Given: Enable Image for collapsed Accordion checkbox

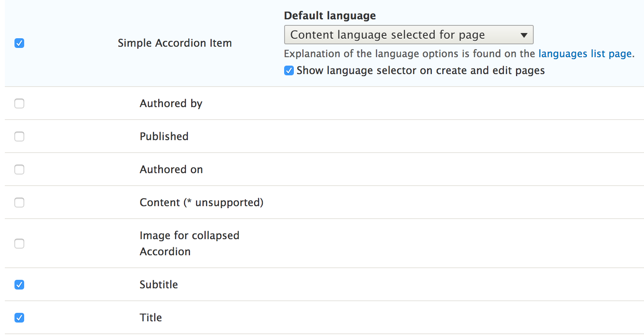Looking at the screenshot, I should 19,244.
